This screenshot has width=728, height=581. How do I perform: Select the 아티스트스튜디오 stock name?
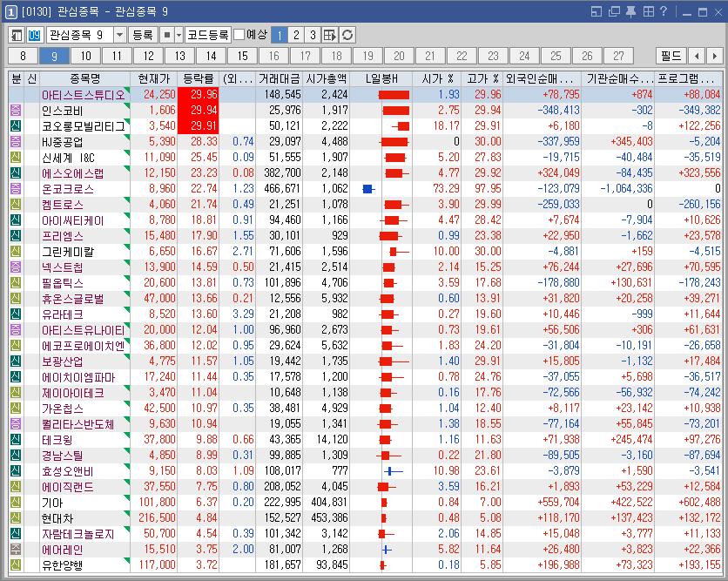tap(84, 95)
